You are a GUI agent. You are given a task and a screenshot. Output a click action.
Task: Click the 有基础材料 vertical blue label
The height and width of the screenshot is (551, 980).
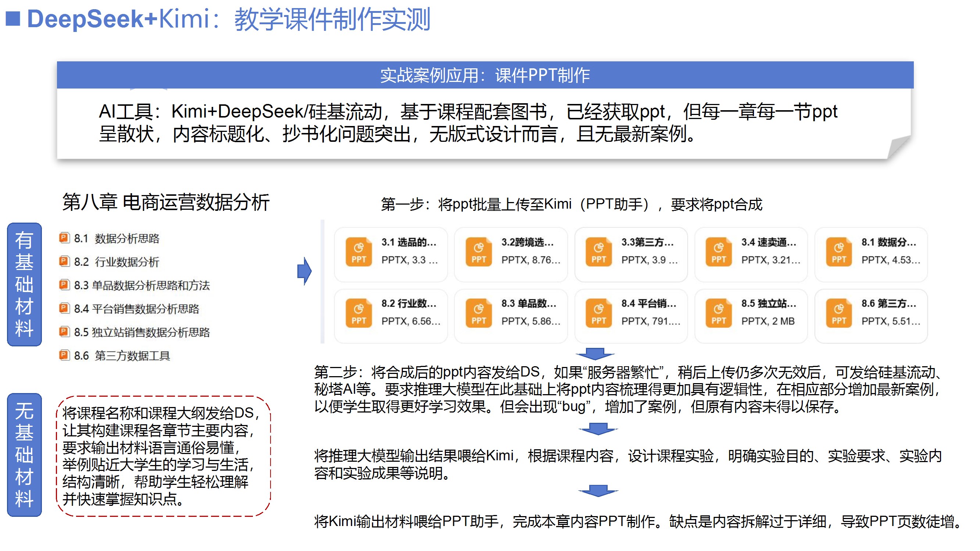[x=24, y=284]
